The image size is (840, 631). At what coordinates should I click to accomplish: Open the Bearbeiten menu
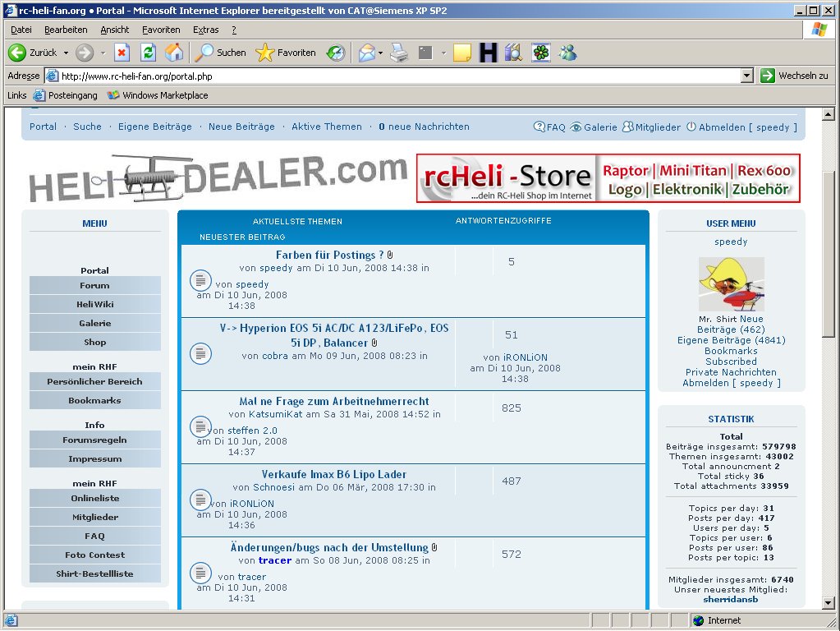click(66, 30)
